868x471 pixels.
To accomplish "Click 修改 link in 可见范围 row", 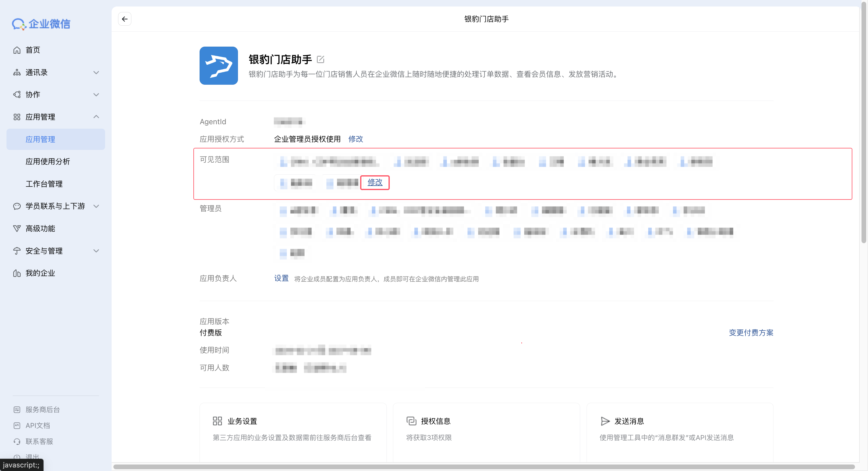I will [x=375, y=182].
